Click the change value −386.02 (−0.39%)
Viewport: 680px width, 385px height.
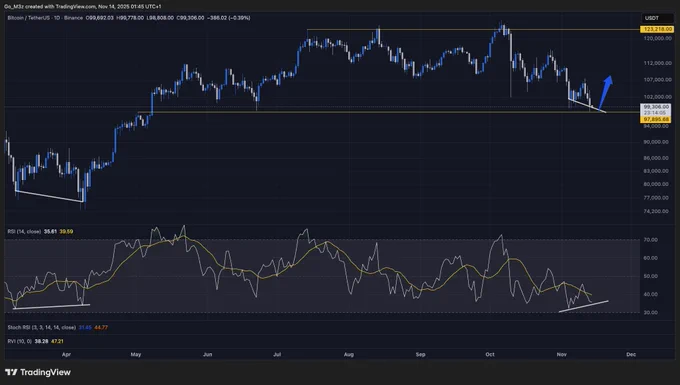228,18
